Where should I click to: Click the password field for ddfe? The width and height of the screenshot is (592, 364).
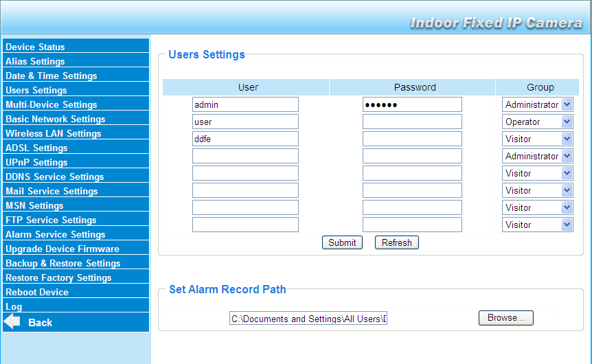coord(412,139)
